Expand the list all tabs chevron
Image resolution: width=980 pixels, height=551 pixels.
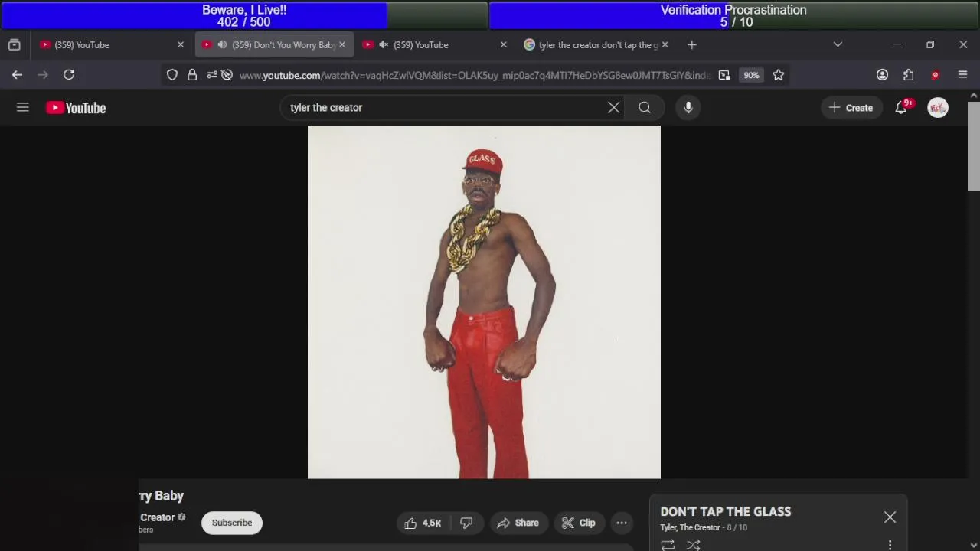838,45
